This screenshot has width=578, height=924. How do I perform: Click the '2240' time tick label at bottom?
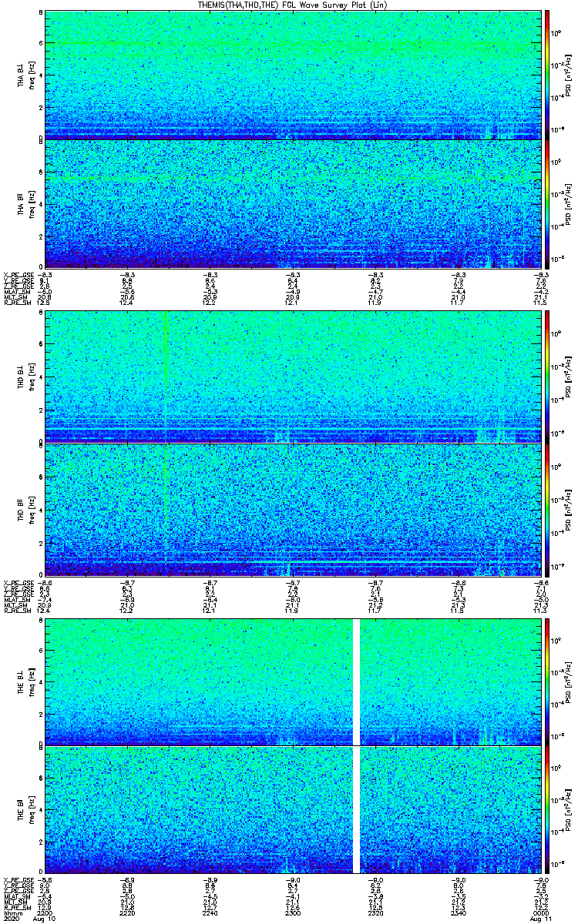210,912
